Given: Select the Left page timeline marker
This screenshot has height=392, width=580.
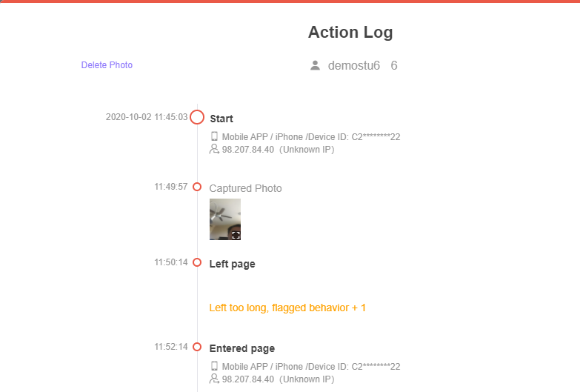Looking at the screenshot, I should 197,262.
